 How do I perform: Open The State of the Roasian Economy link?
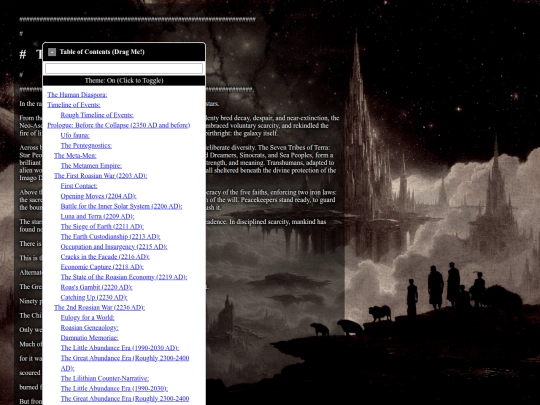click(x=124, y=277)
